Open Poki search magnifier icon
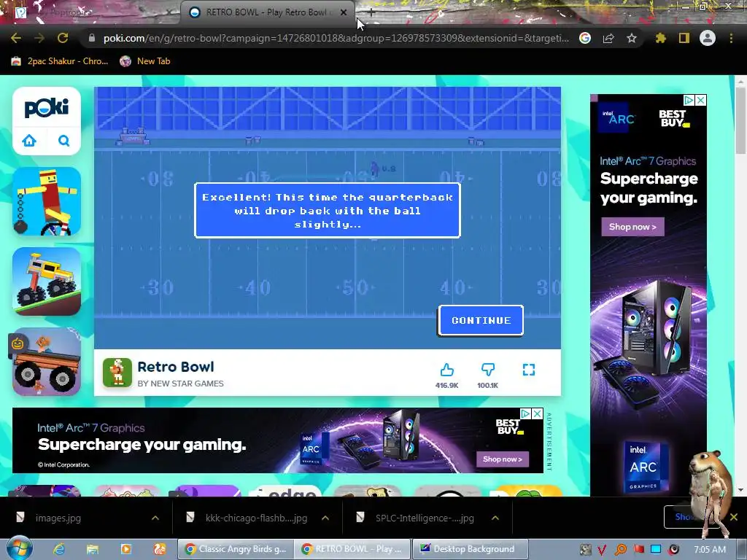The width and height of the screenshot is (747, 560). pyautogui.click(x=64, y=141)
